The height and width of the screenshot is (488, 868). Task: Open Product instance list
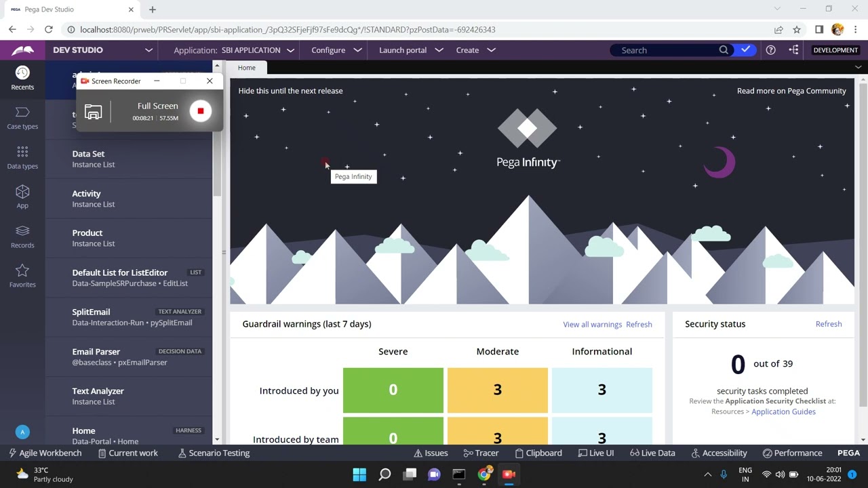[129, 238]
